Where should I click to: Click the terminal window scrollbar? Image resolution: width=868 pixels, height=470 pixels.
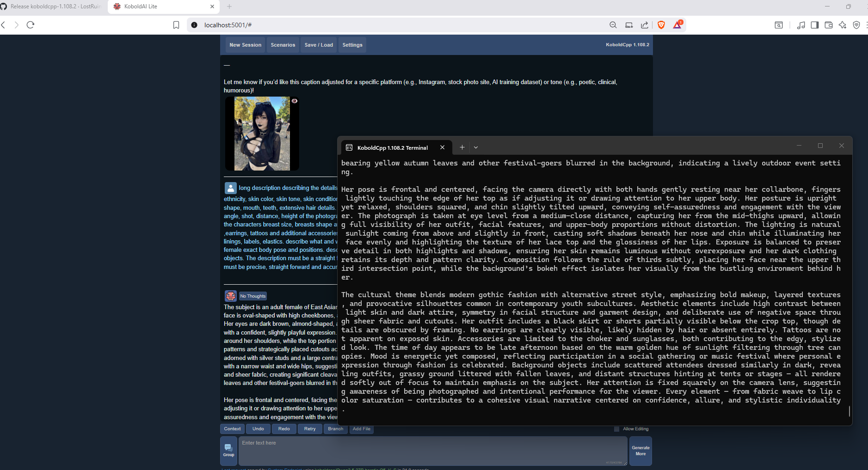click(850, 411)
